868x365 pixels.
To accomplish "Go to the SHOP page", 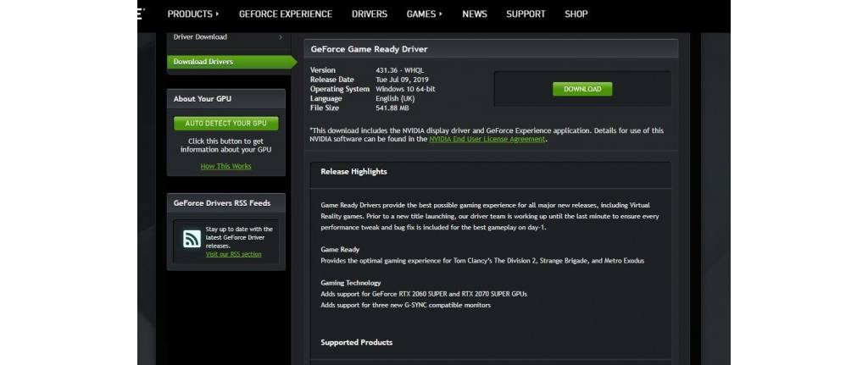I will [576, 14].
